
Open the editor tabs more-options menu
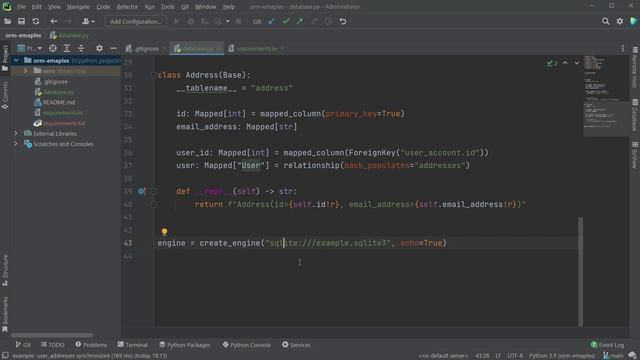[x=623, y=49]
